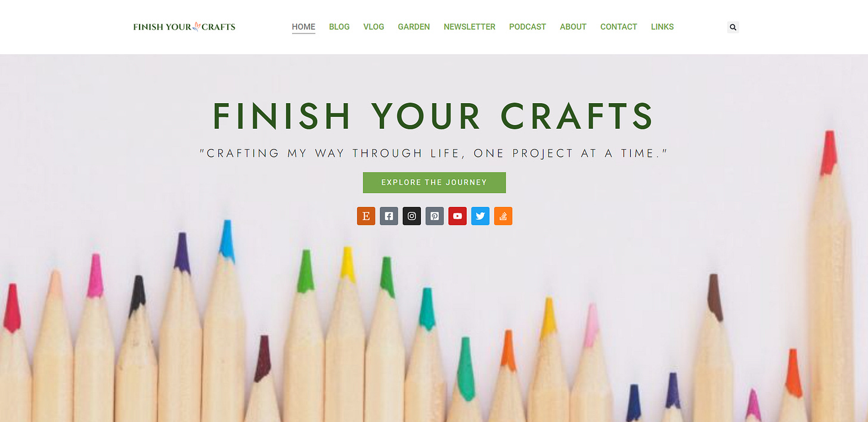Open the Pinterest social icon

[x=435, y=216]
